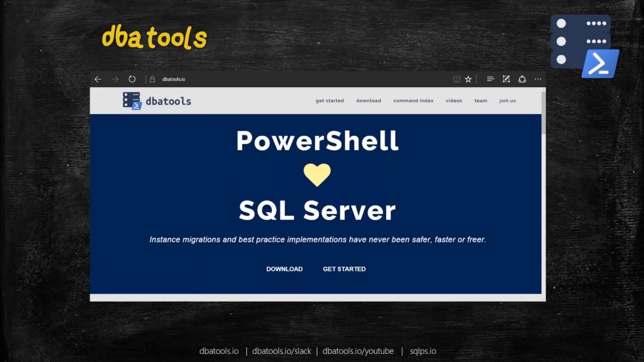Click the Make a Web Note pen icon
Image resolution: width=644 pixels, height=362 pixels.
tap(506, 79)
